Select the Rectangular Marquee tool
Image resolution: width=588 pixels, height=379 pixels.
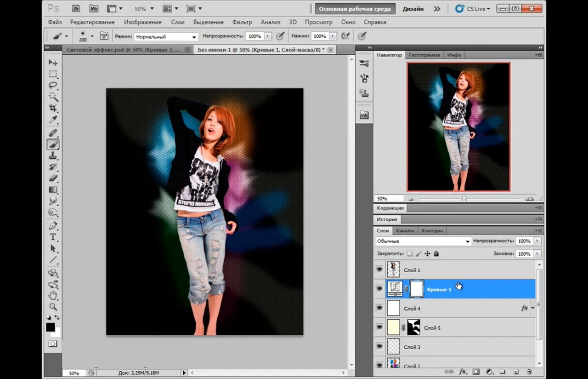(53, 74)
